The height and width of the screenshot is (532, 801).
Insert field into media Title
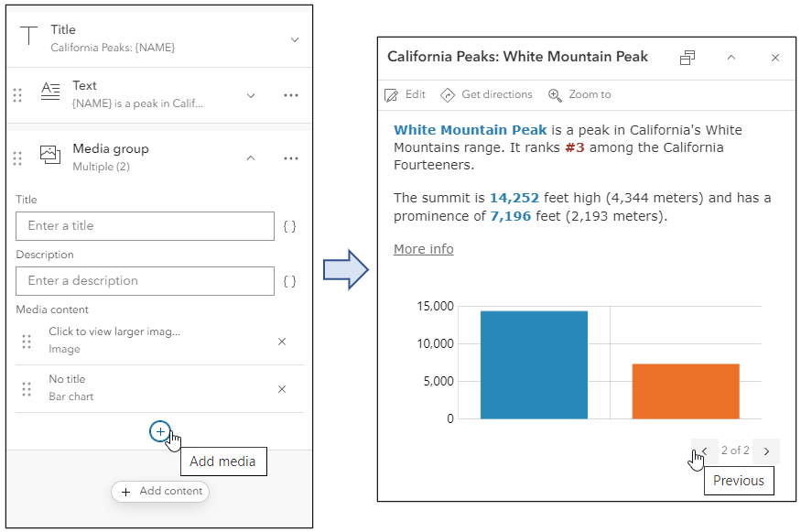[x=289, y=226]
